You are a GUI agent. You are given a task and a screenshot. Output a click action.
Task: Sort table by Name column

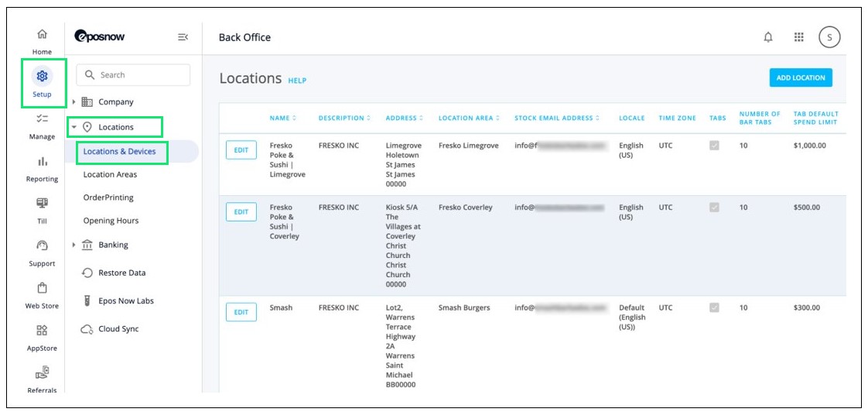(x=283, y=118)
